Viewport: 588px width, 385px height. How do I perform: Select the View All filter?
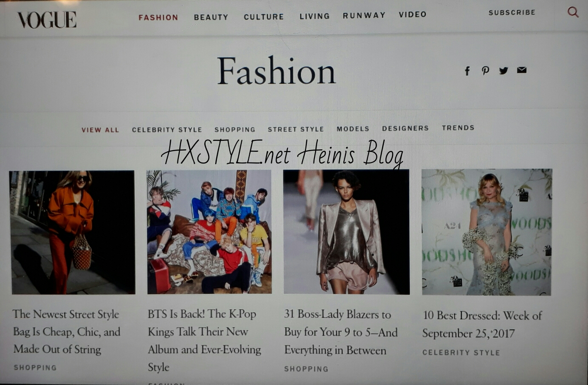(100, 130)
